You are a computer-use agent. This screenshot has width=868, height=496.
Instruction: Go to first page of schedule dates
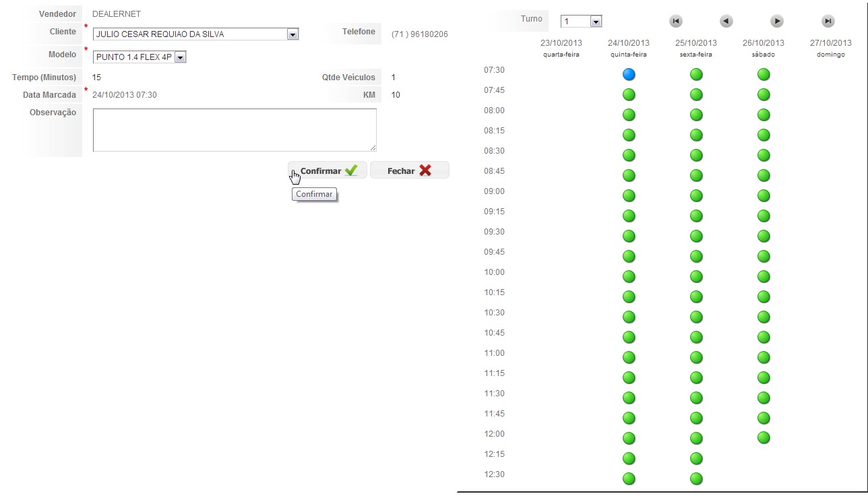coord(676,21)
